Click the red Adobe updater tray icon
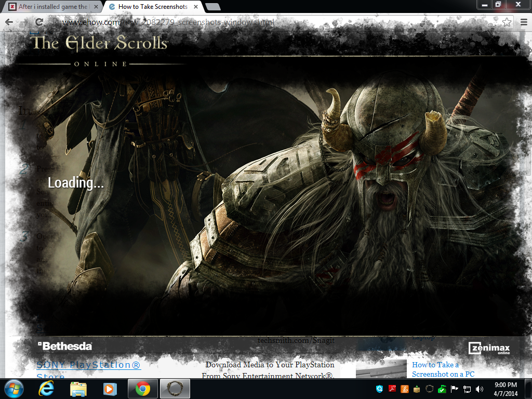Screen dimensions: 532x399 coord(392,389)
